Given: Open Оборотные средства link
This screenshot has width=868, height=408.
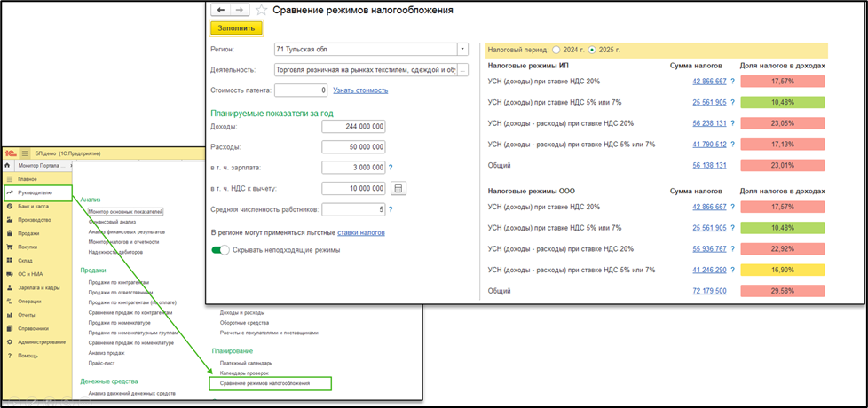Looking at the screenshot, I should click(x=244, y=322).
